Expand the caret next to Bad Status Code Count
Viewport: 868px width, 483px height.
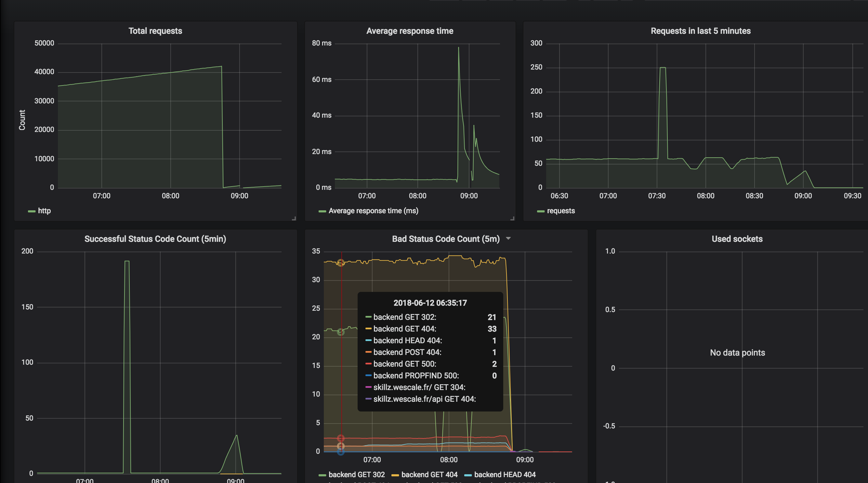[x=508, y=239]
